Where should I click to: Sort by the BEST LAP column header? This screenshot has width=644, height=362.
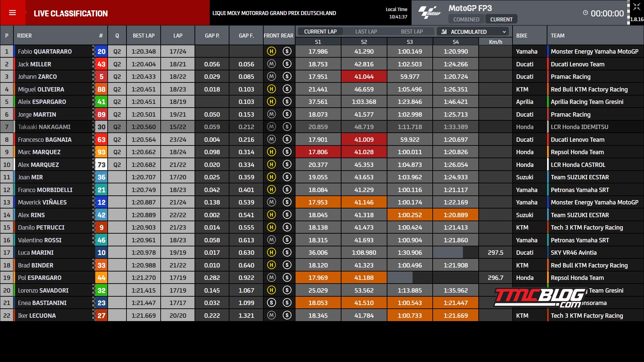point(144,35)
